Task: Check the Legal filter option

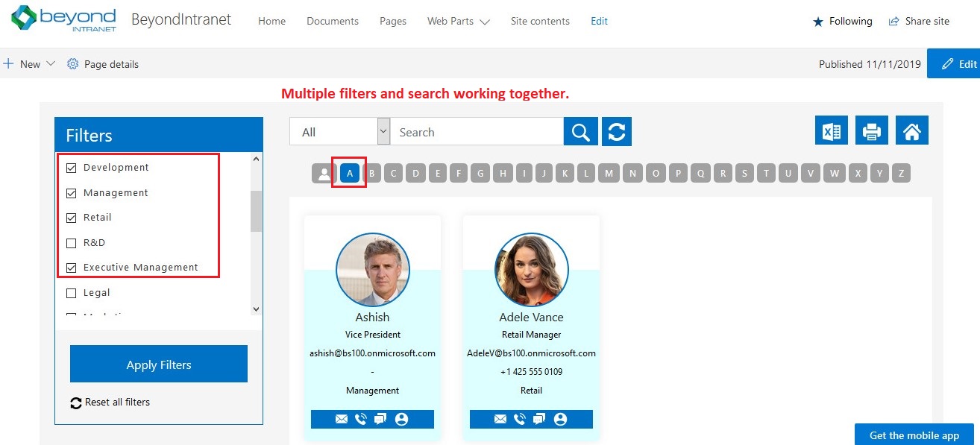Action: 72,292
